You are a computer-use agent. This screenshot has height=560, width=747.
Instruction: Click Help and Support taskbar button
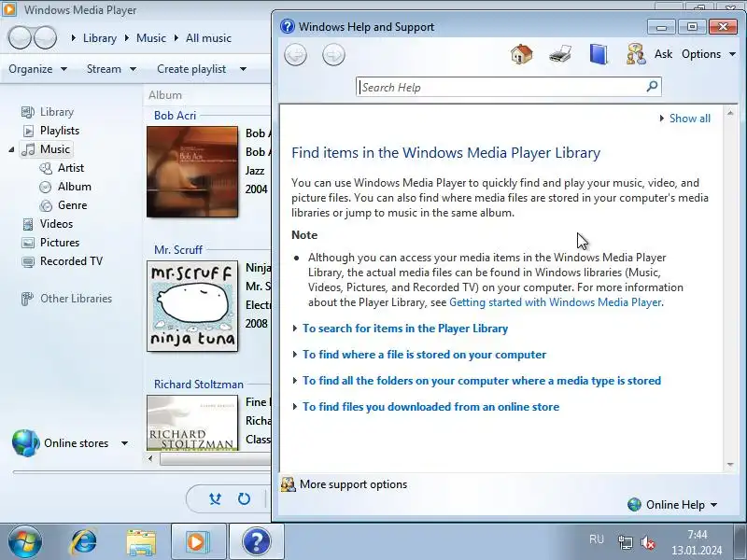tap(257, 542)
